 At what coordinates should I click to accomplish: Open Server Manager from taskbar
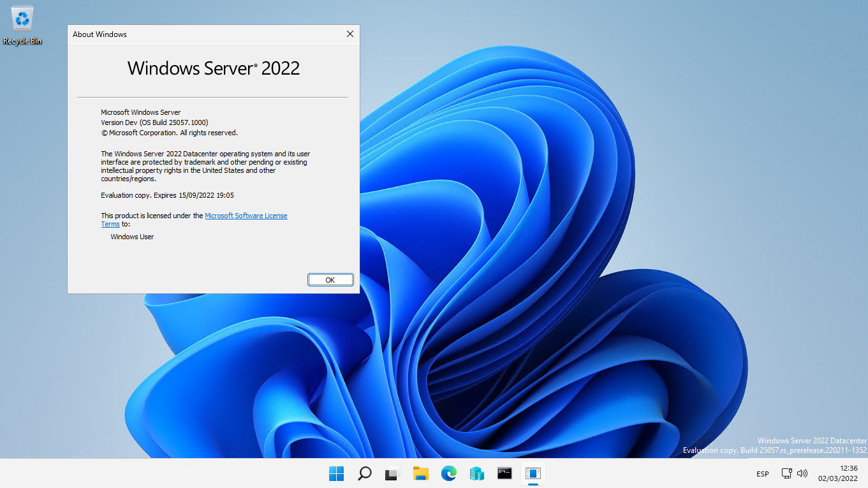(x=476, y=473)
